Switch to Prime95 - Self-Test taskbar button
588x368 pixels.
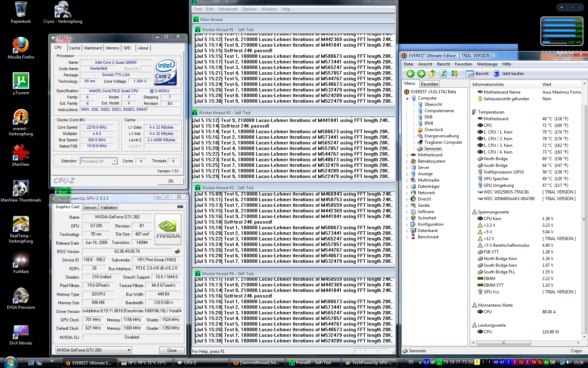click(313, 363)
